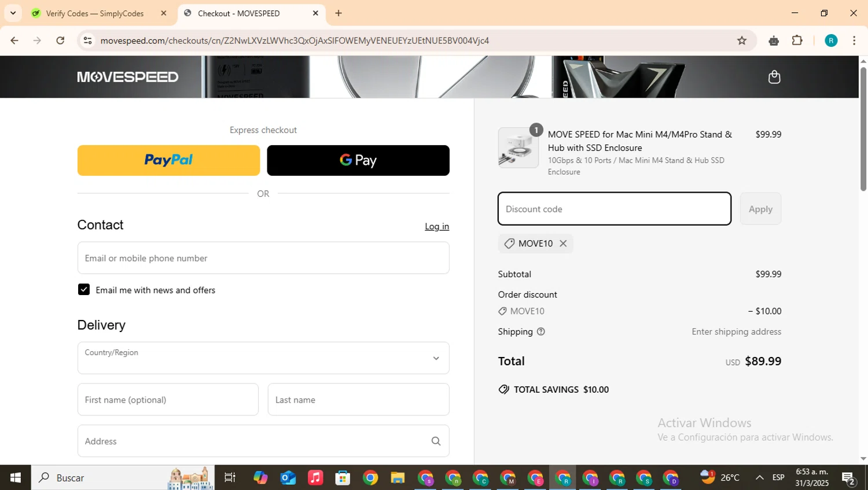Click the Enter shipping address text
The height and width of the screenshot is (490, 868).
(736, 332)
